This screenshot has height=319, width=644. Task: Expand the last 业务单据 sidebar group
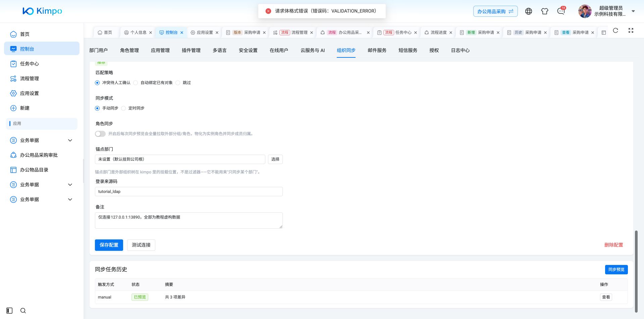42,199
